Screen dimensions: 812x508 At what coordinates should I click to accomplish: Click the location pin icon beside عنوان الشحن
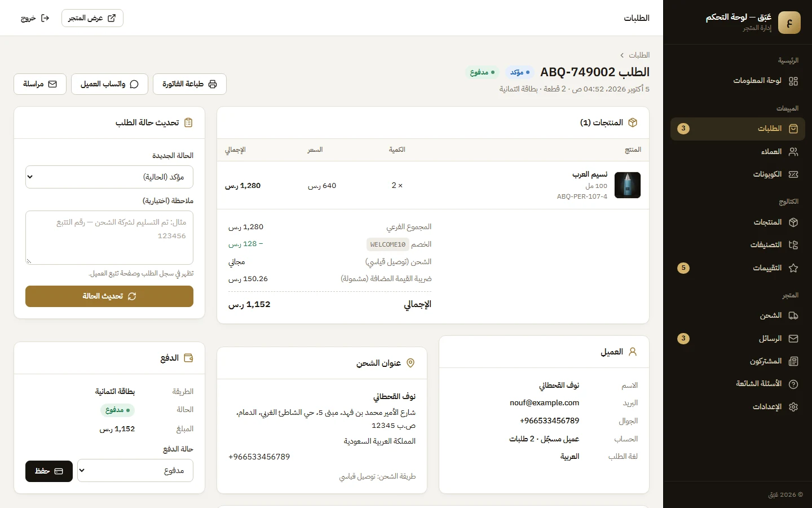tap(411, 363)
